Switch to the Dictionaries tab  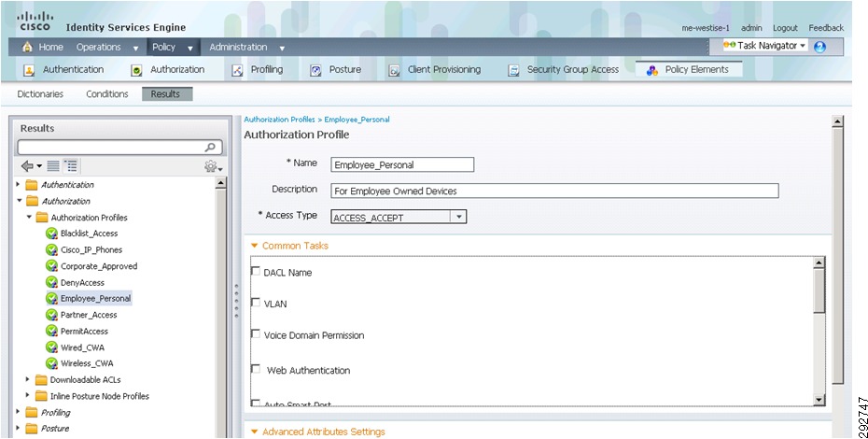click(40, 94)
